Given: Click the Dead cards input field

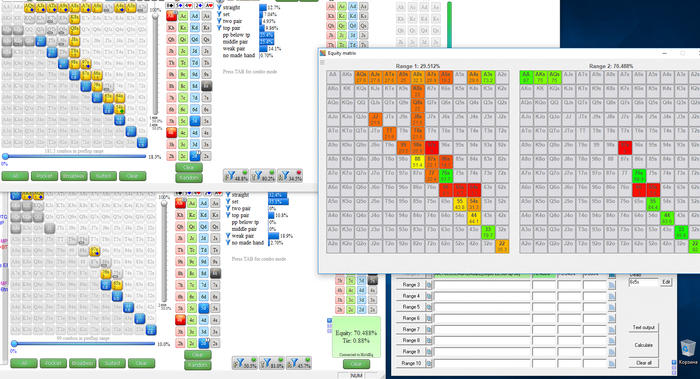Looking at the screenshot, I should click(643, 282).
